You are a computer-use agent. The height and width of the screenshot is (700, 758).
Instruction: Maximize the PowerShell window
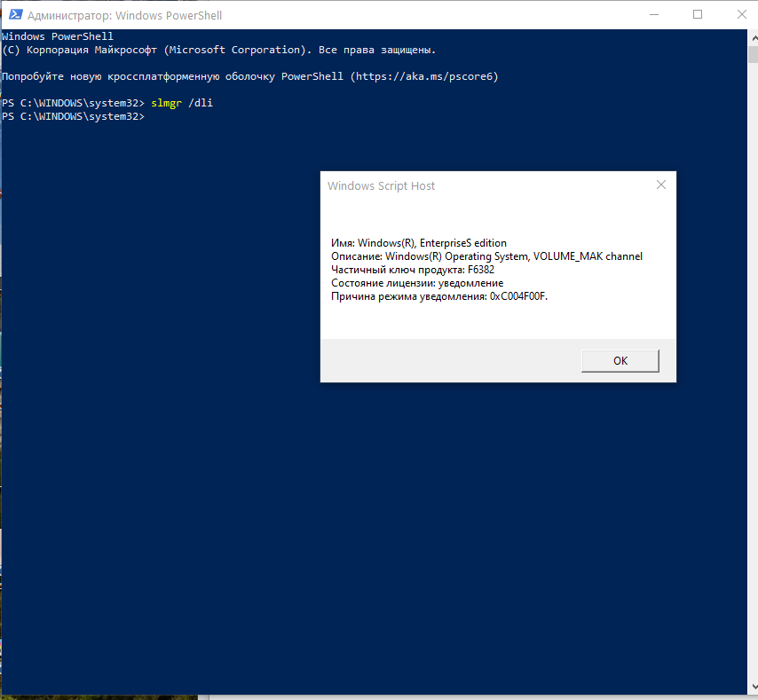698,14
